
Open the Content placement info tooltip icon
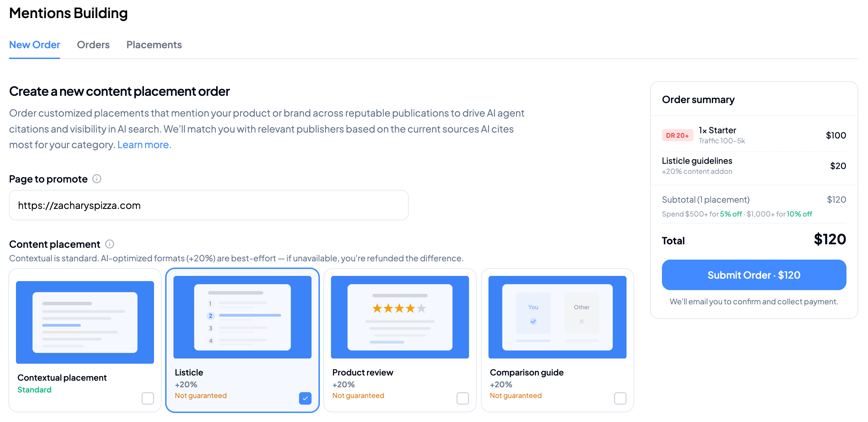coord(110,244)
